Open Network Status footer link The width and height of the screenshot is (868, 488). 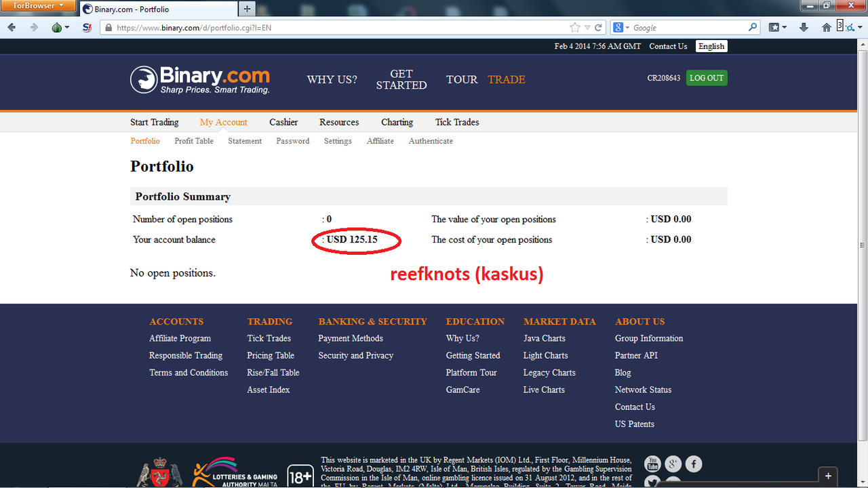coord(643,390)
